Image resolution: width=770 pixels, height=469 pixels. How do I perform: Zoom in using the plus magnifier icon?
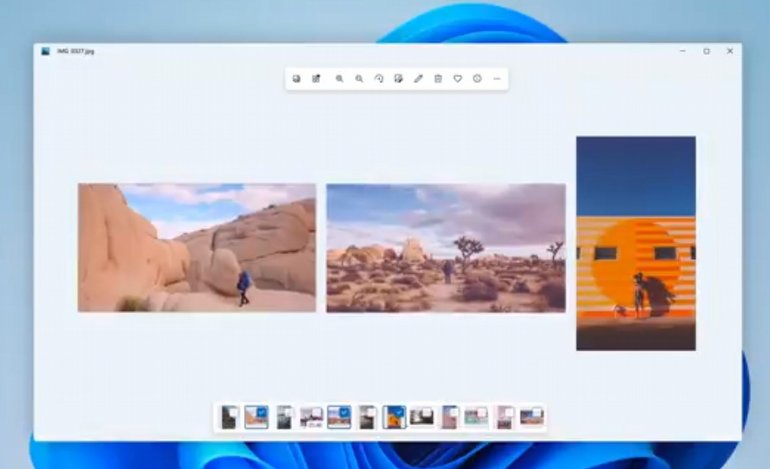pyautogui.click(x=339, y=79)
